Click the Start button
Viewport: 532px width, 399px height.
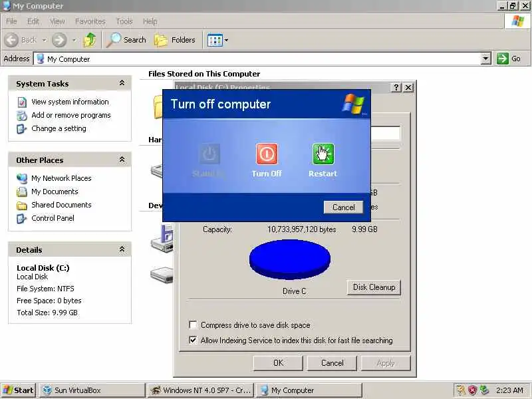(19, 390)
